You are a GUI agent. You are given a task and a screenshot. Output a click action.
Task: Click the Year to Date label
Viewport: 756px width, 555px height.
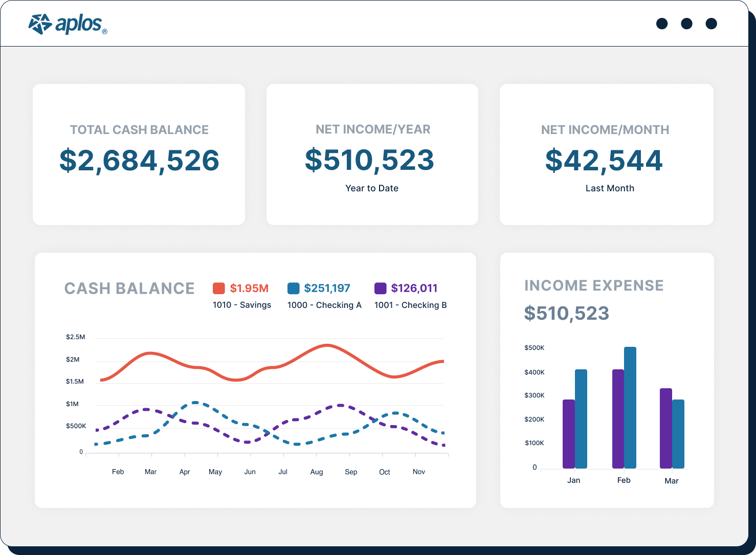pyautogui.click(x=372, y=188)
